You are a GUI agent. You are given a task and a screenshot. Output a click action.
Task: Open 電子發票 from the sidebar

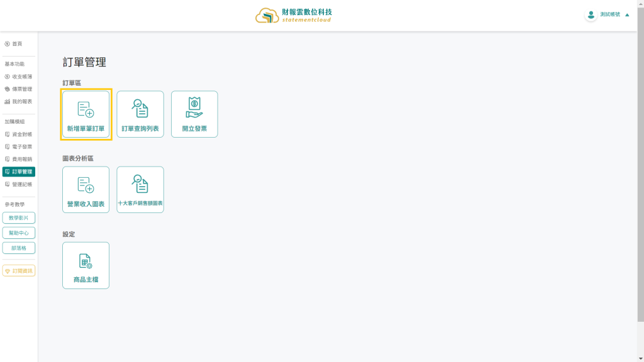[x=21, y=147]
